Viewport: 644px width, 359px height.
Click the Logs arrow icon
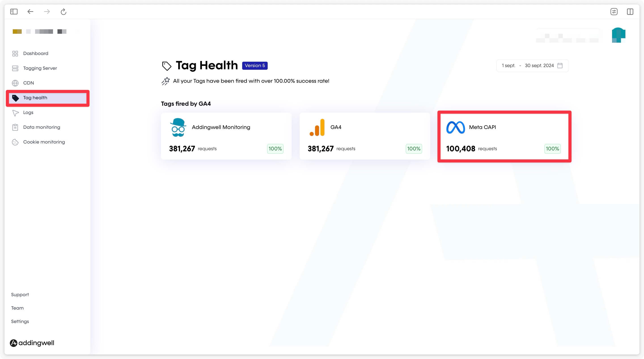[15, 113]
